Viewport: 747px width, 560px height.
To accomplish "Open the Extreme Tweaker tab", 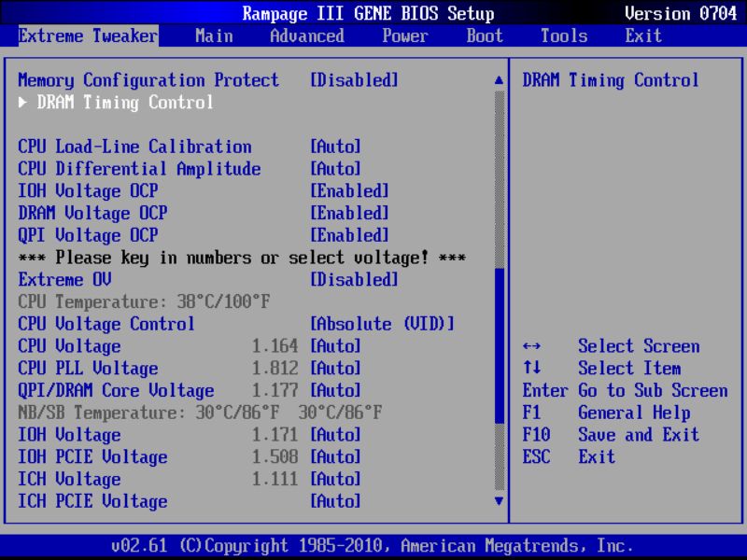I will tap(88, 35).
